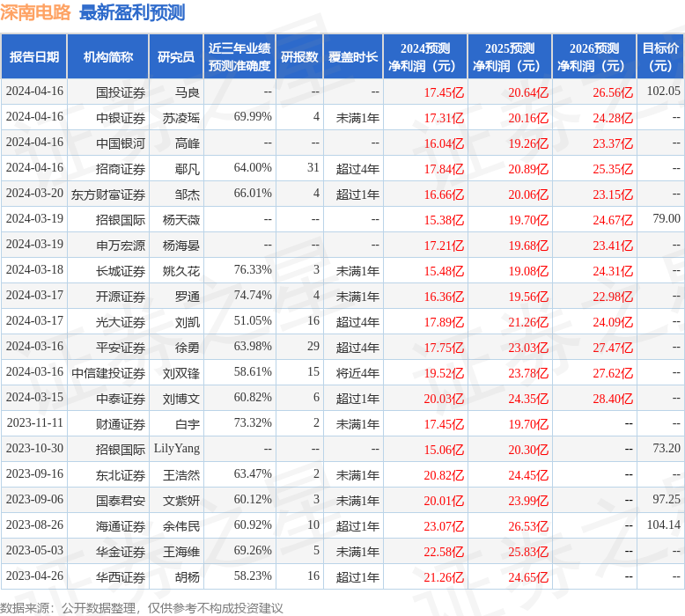Click researcher name 杨天薇
Screen dimensions: 685x616
(x=180, y=220)
